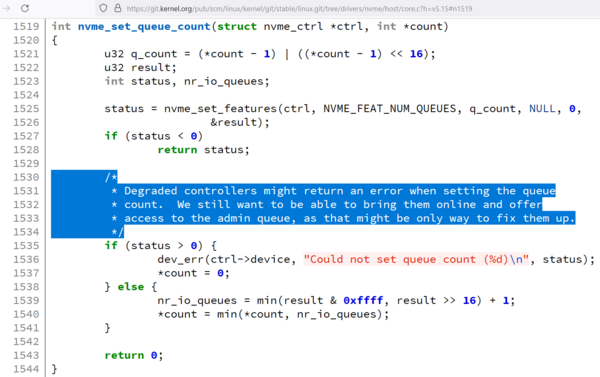Click the browser reload icon

click(25, 8)
